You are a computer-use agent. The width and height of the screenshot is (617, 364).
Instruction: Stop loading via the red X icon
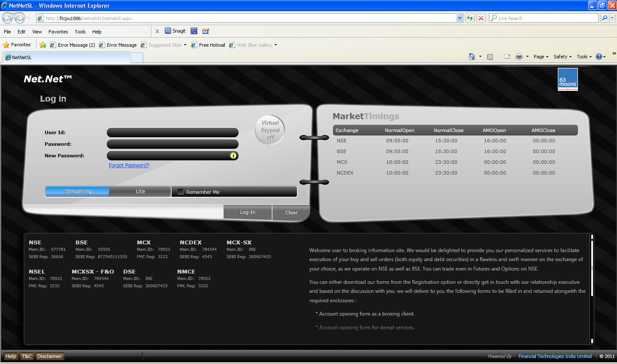click(480, 18)
